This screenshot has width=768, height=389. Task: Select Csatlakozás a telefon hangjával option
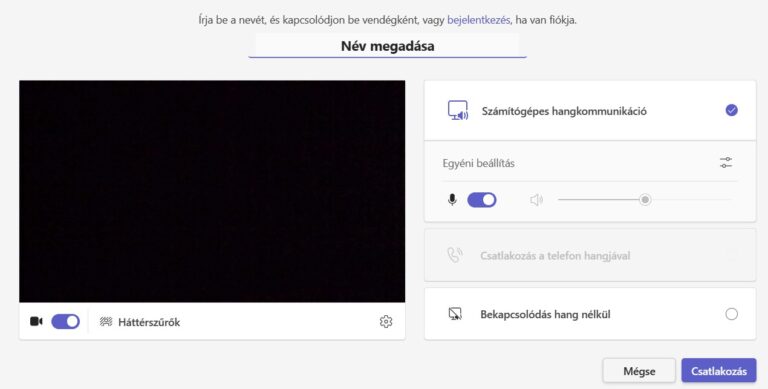590,255
